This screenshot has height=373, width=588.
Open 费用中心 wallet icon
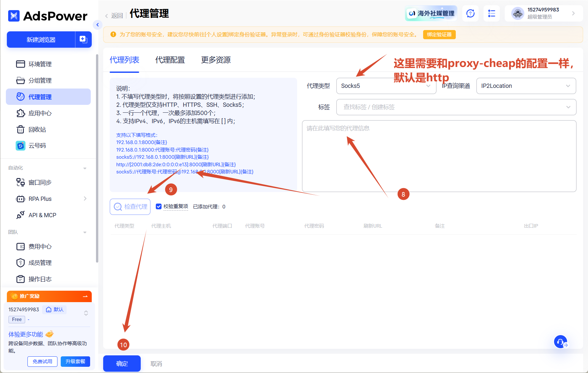21,247
